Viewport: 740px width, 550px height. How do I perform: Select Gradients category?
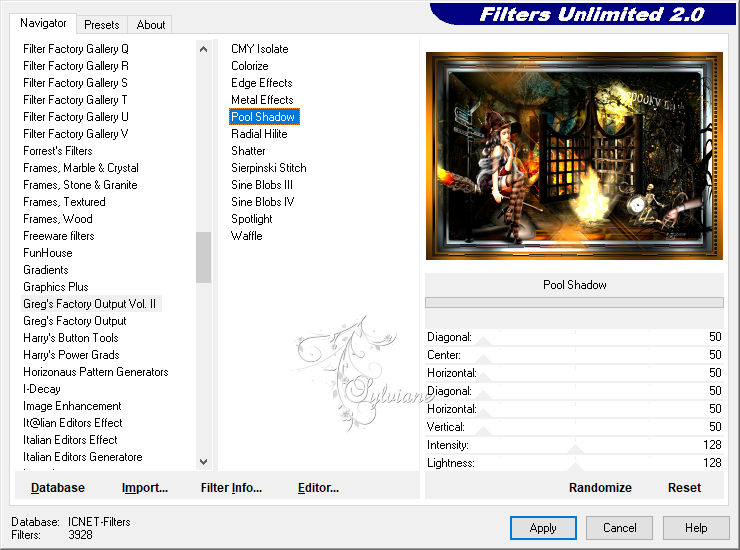tap(46, 270)
